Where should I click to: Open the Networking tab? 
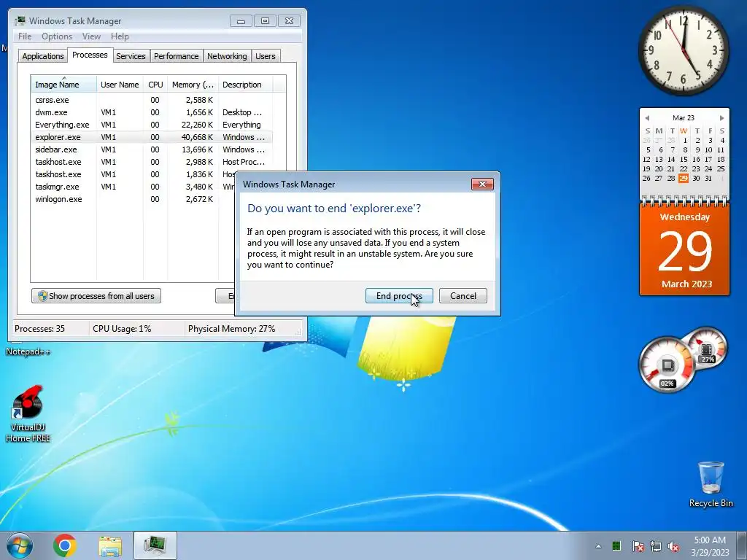227,56
